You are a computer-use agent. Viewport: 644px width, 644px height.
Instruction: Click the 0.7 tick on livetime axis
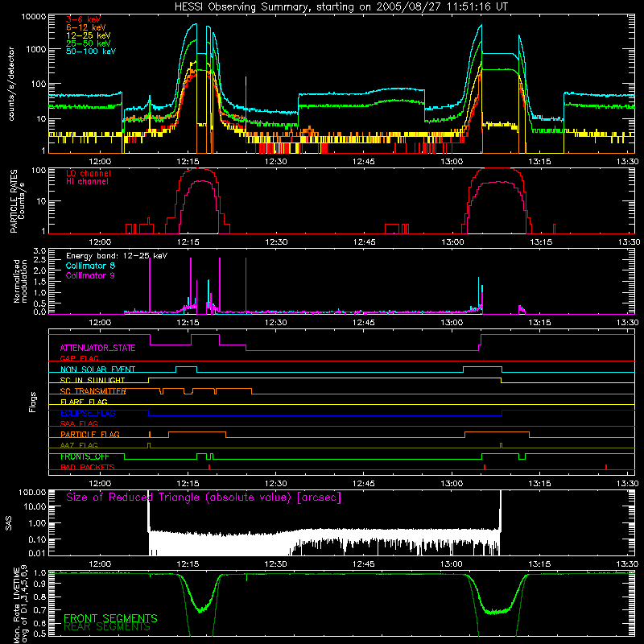[x=39, y=610]
